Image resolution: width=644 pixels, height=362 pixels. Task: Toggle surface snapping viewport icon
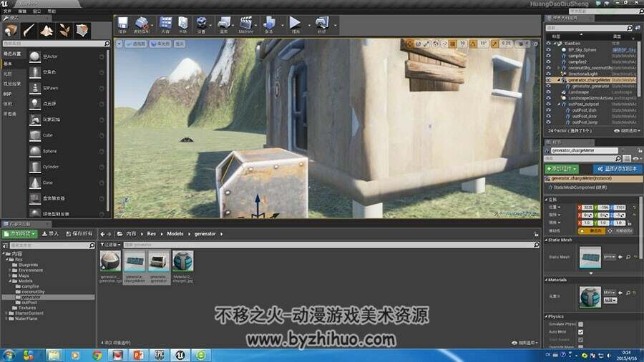(444, 44)
